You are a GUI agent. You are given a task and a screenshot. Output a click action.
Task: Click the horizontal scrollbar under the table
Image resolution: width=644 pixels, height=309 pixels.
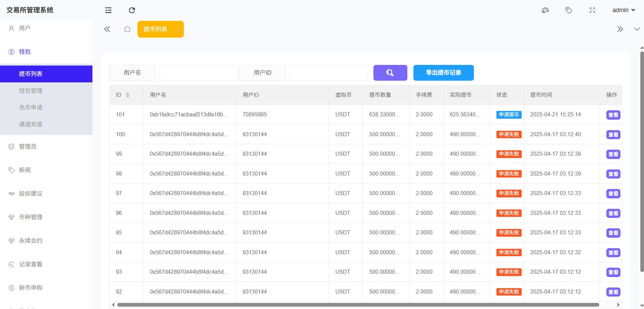point(358,305)
